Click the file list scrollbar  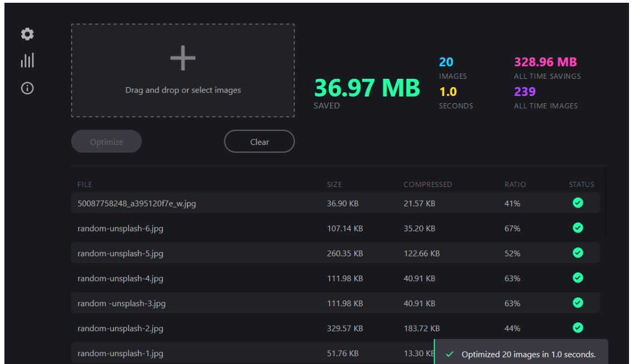[x=605, y=203]
